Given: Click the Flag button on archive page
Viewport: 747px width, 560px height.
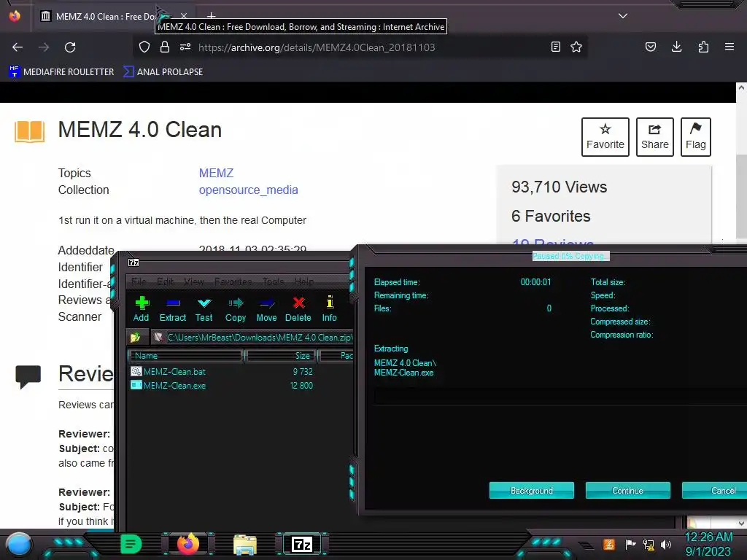Looking at the screenshot, I should pyautogui.click(x=695, y=137).
